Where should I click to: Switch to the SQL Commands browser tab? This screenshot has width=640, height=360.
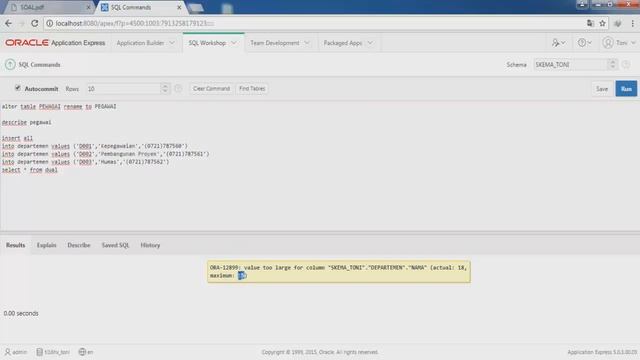tap(140, 7)
